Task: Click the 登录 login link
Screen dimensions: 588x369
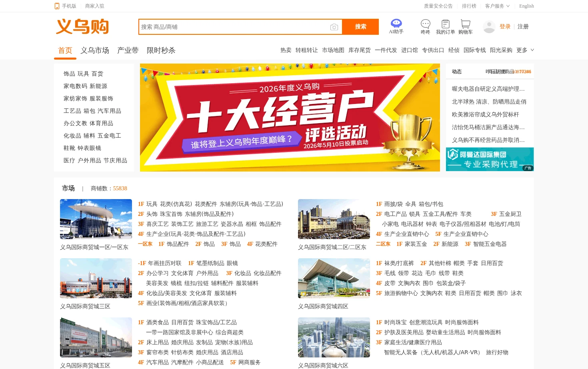Action: 505,26
